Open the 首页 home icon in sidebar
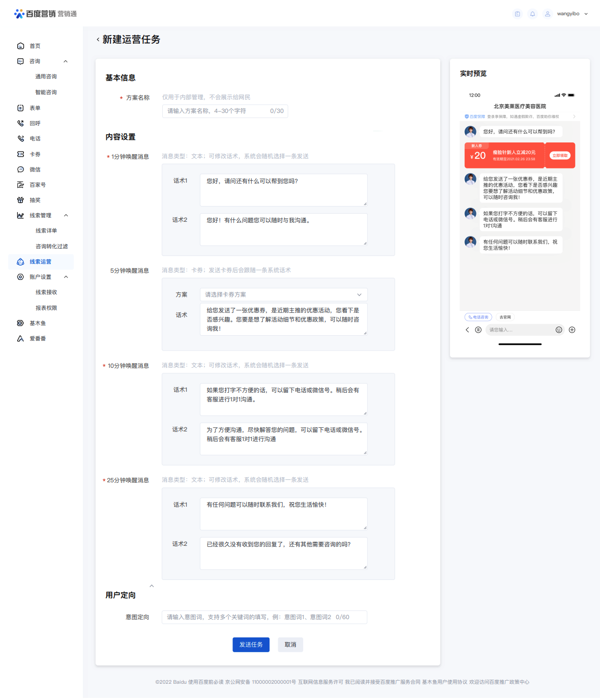Screen dimensions: 600x700 point(20,46)
